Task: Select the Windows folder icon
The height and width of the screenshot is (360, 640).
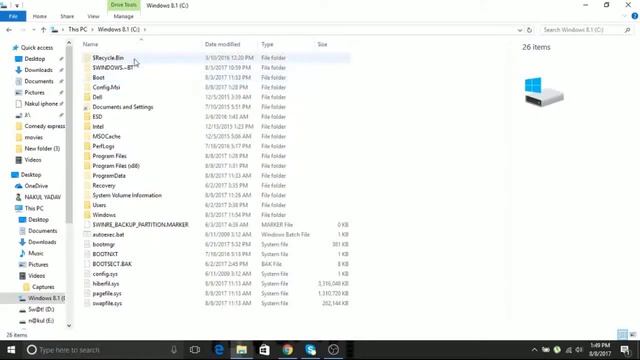Action: 87,215
